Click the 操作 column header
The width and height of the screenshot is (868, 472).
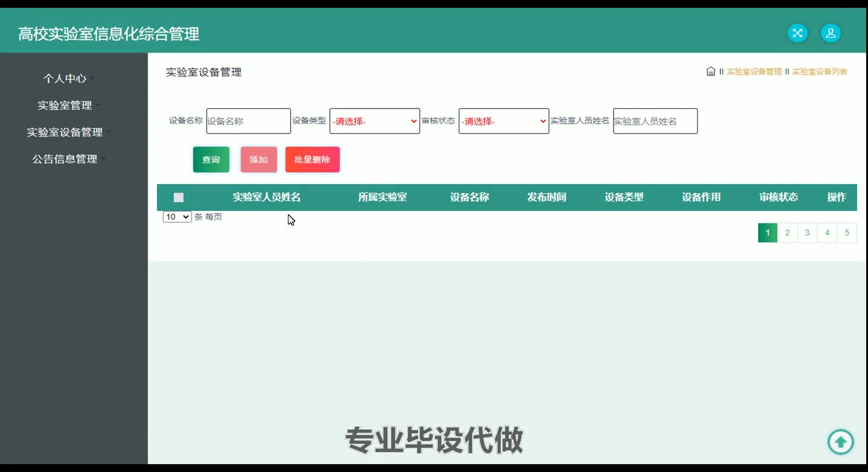(837, 197)
